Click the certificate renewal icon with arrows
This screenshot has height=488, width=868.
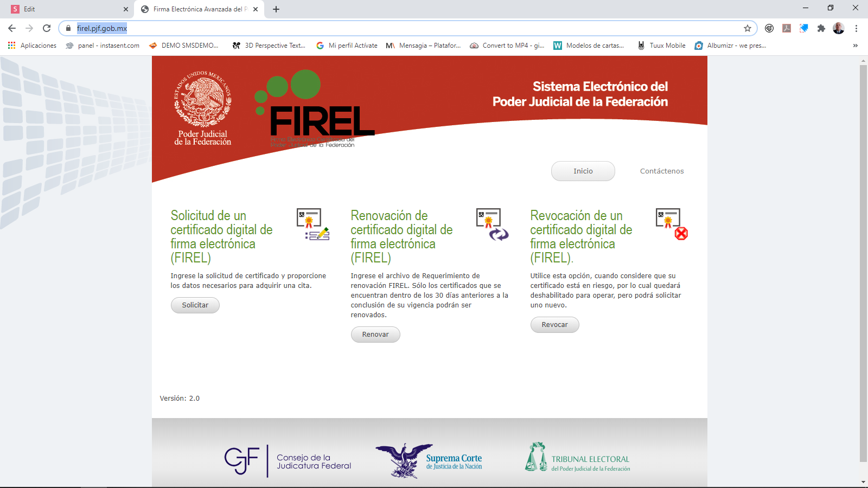point(493,224)
